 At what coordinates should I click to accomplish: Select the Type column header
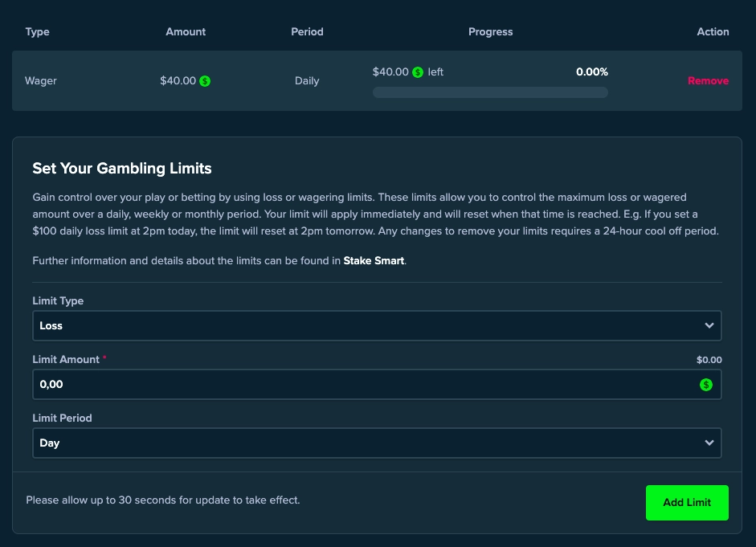point(37,32)
